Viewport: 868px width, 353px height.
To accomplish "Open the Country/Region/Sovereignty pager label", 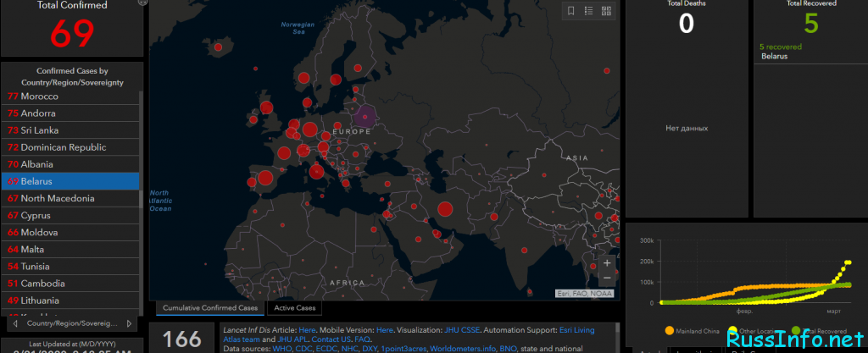I will (72, 323).
